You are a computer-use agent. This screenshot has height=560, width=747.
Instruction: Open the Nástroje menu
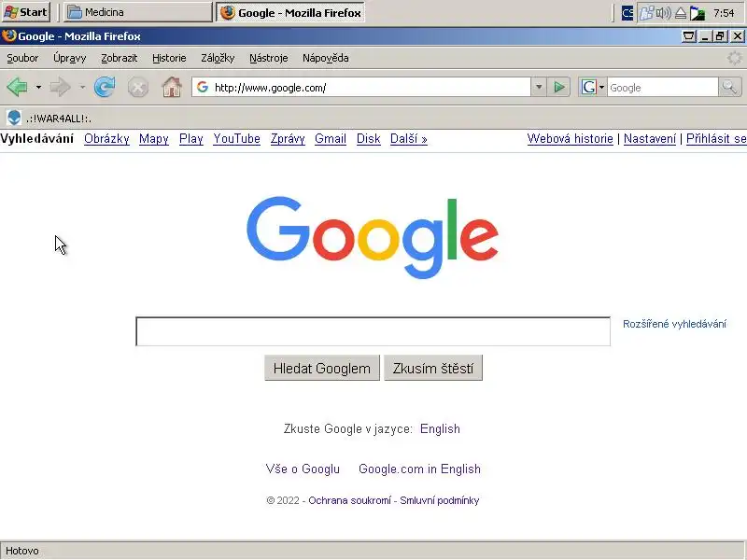pos(269,58)
